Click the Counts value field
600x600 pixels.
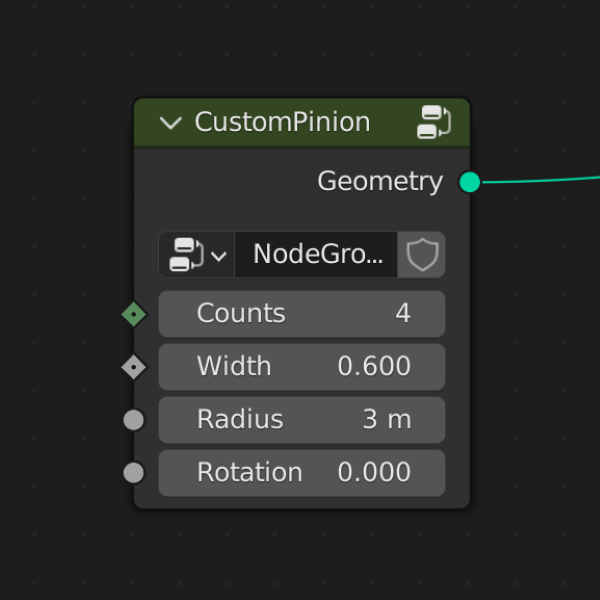[302, 314]
